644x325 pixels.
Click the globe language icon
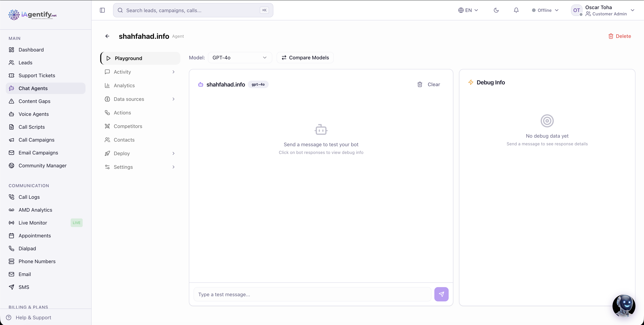pos(461,10)
